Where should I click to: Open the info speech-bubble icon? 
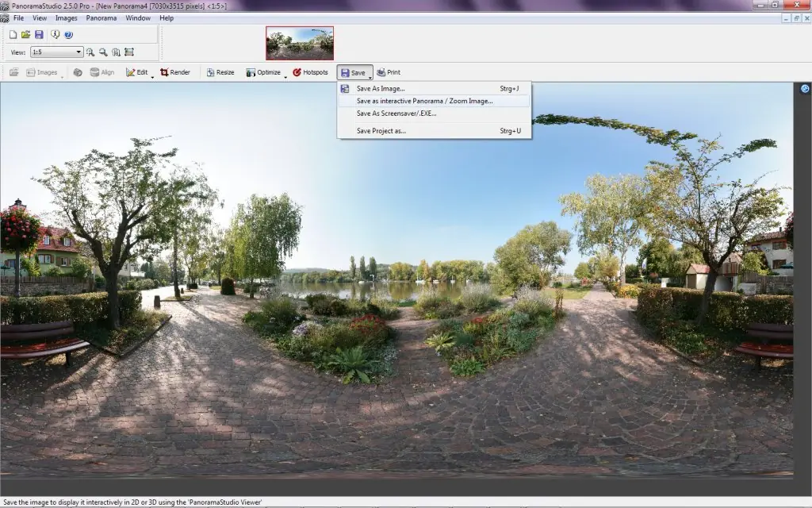coord(55,35)
